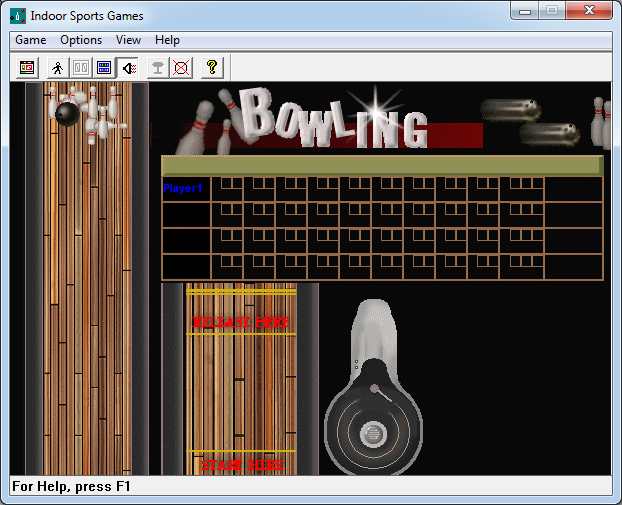Click the new game toolbar icon
The width and height of the screenshot is (622, 505).
(x=27, y=67)
